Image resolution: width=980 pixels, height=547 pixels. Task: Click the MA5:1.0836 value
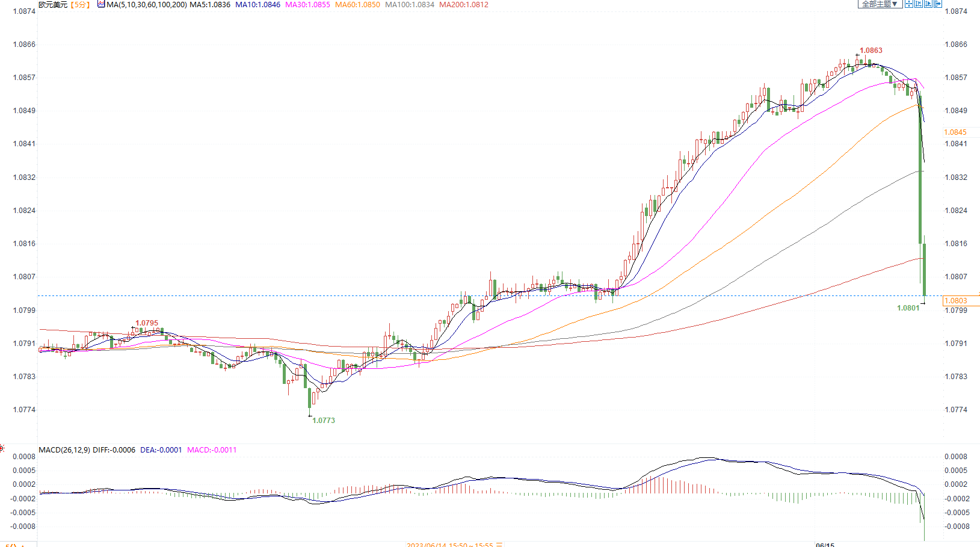[x=210, y=5]
